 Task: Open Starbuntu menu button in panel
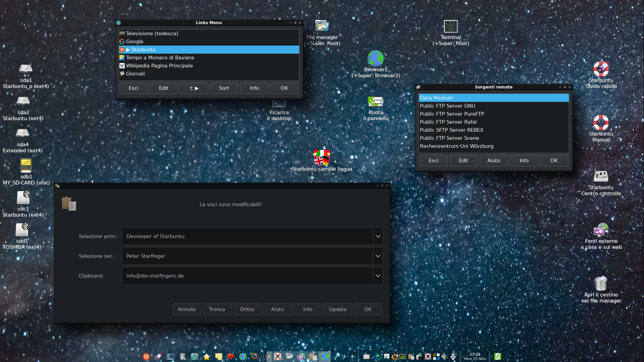(x=146, y=357)
